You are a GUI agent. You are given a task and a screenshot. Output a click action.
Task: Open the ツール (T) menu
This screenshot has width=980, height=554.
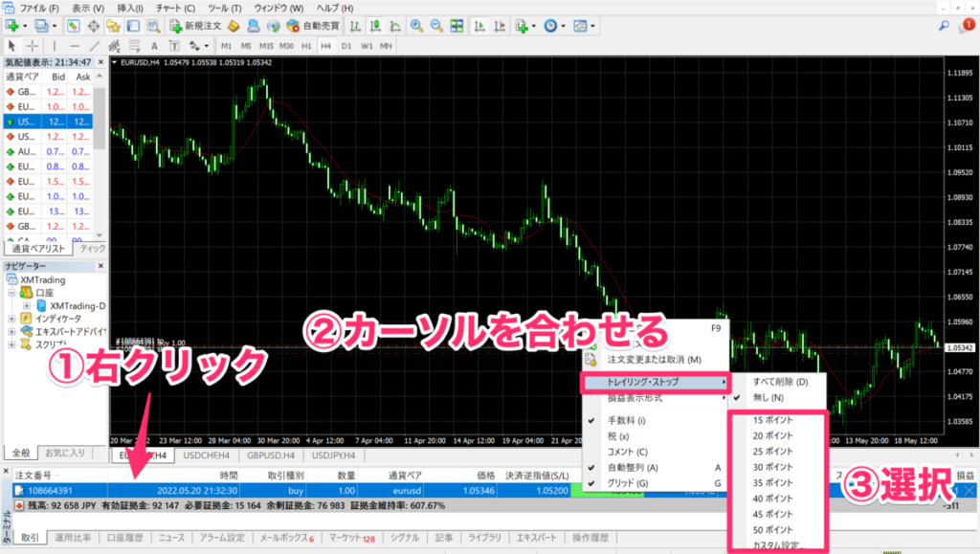(224, 8)
